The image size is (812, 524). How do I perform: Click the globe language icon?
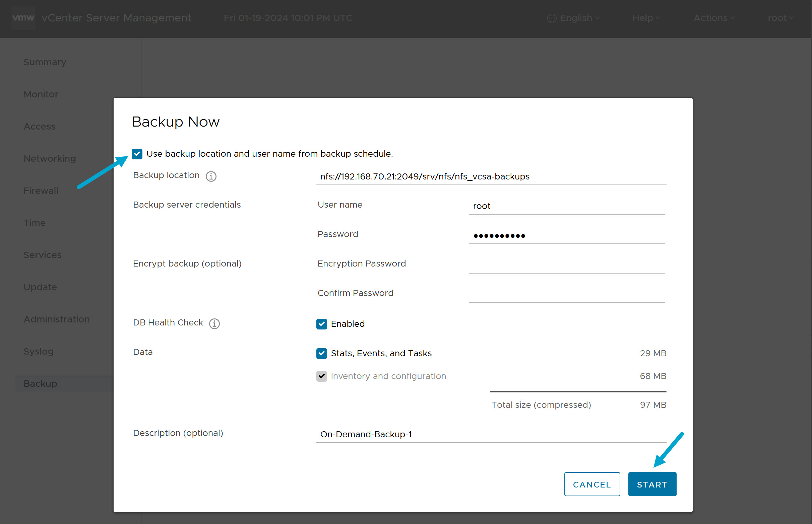[x=552, y=18]
